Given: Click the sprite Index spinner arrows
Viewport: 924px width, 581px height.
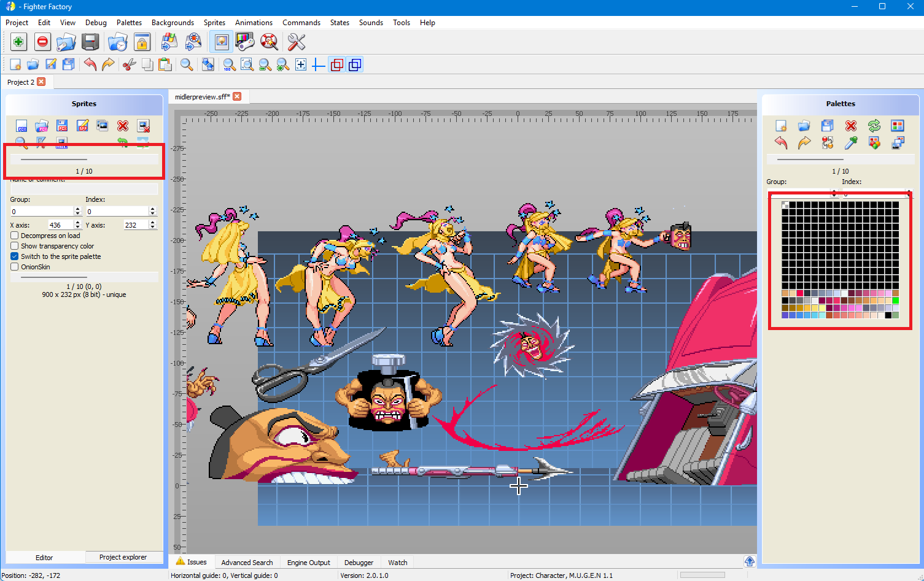Looking at the screenshot, I should [153, 211].
